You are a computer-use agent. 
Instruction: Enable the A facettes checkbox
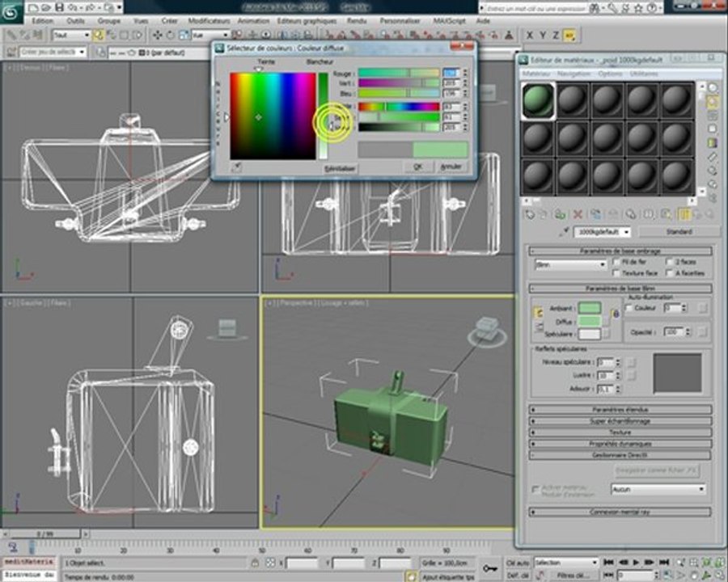coord(669,273)
